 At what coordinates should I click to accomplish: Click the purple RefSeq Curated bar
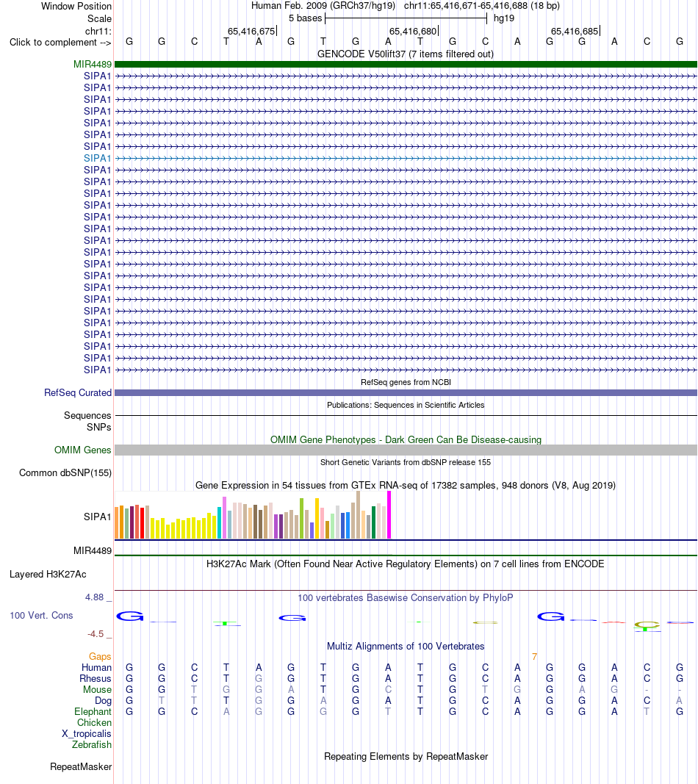(406, 393)
